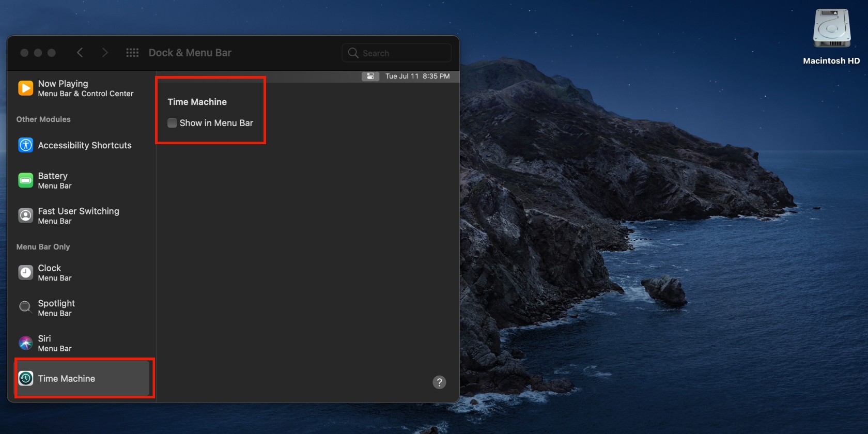Choose the Spotlight magnifier icon
Screen dimensions: 868x434
pos(26,307)
